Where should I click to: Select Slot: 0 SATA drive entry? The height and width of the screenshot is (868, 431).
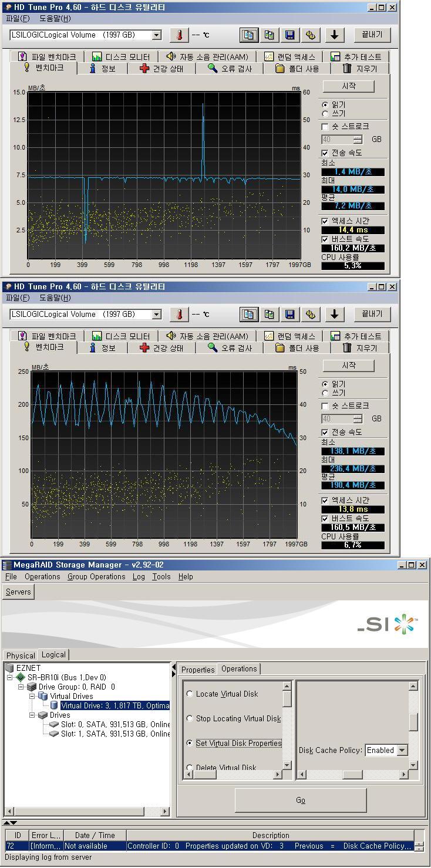click(x=110, y=724)
